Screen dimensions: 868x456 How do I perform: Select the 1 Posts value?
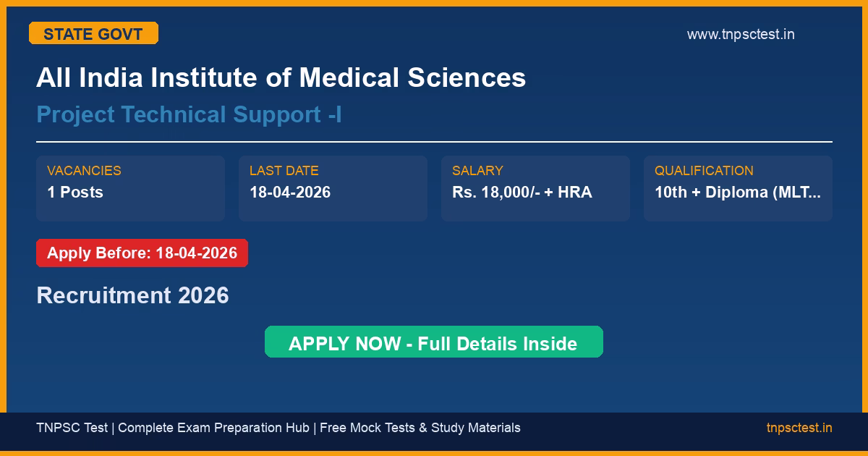pyautogui.click(x=75, y=192)
